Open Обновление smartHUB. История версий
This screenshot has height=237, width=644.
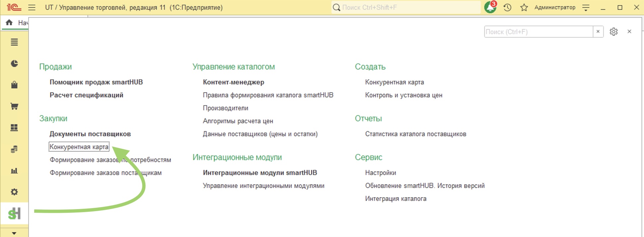click(425, 186)
